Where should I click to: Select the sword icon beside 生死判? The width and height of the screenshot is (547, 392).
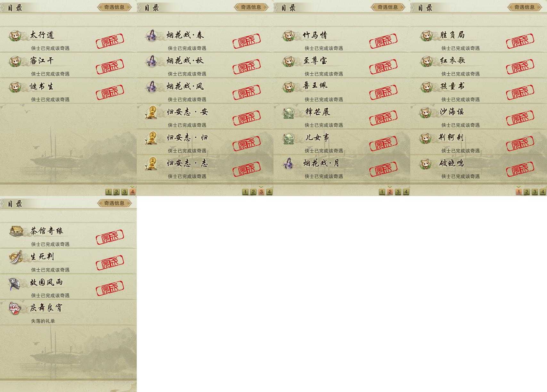click(x=15, y=257)
